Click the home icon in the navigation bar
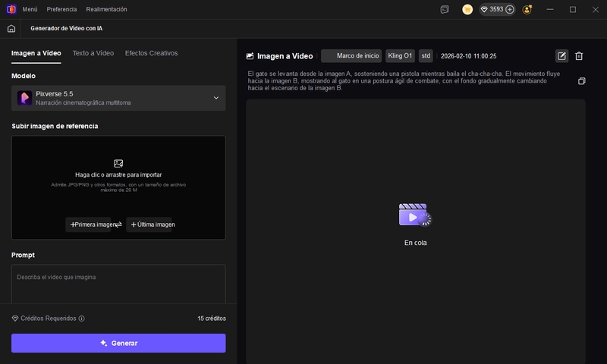Image resolution: width=607 pixels, height=364 pixels. pyautogui.click(x=11, y=29)
